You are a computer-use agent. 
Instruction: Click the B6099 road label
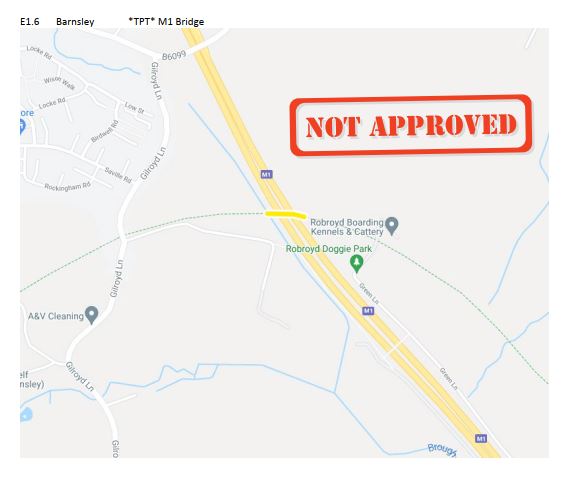click(x=174, y=55)
